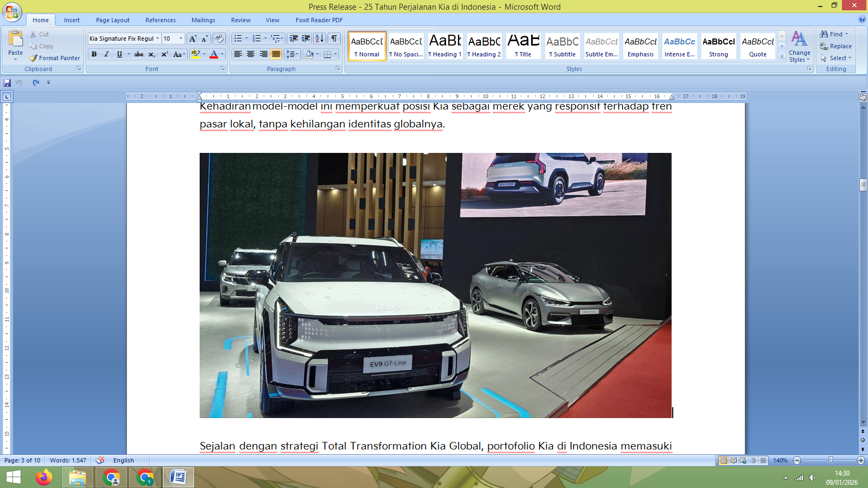Toggle Justify alignment
The width and height of the screenshot is (868, 488).
(276, 54)
